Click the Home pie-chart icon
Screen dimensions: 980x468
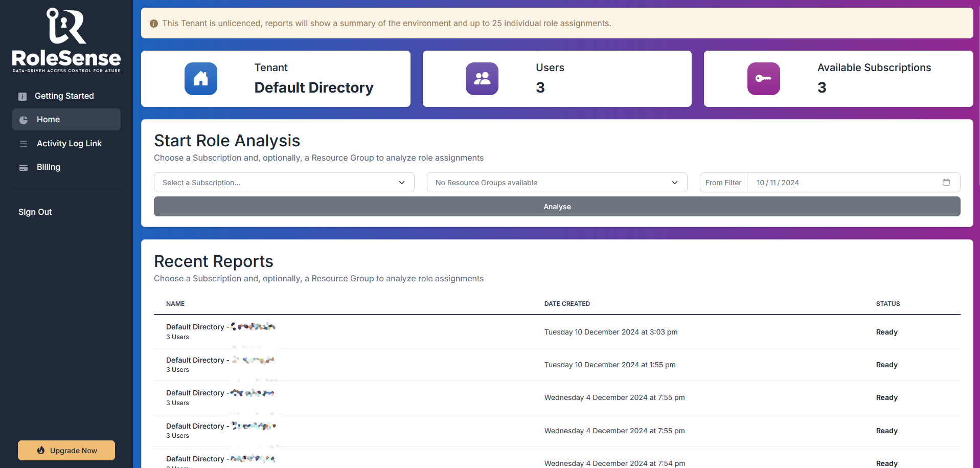point(24,120)
